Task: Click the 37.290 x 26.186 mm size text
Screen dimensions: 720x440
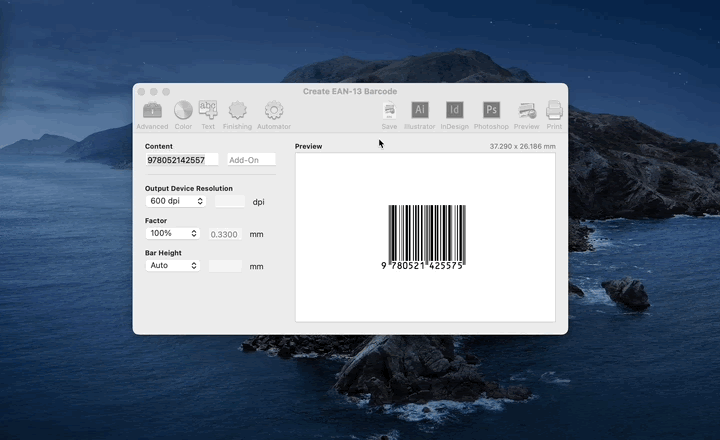Action: tap(523, 146)
